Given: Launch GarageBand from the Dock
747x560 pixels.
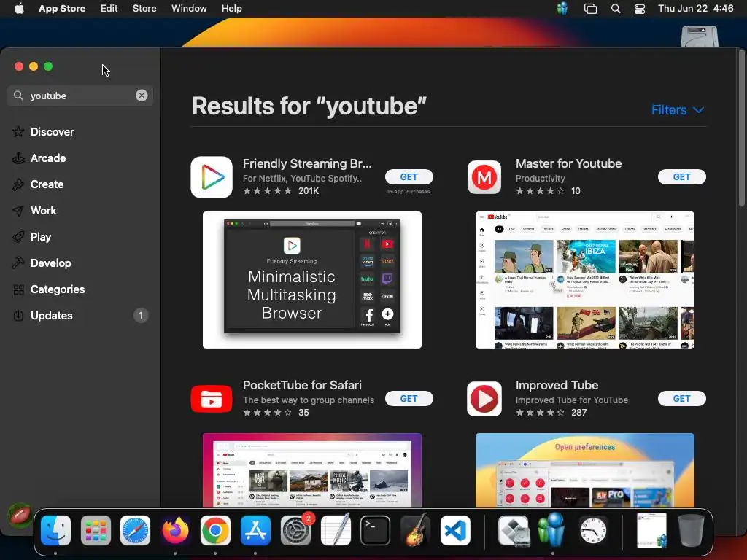Looking at the screenshot, I should click(415, 531).
